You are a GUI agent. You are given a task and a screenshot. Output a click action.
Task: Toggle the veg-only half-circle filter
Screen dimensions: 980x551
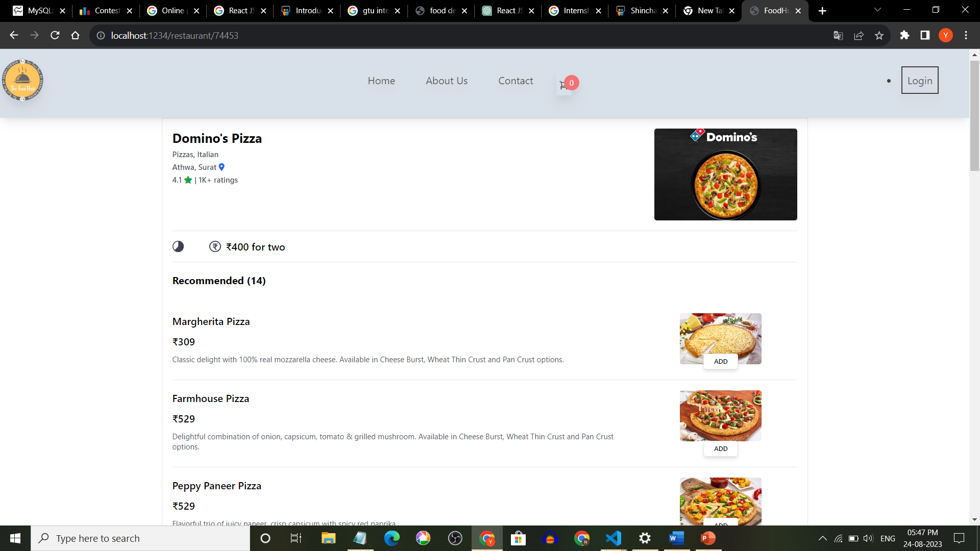(178, 246)
